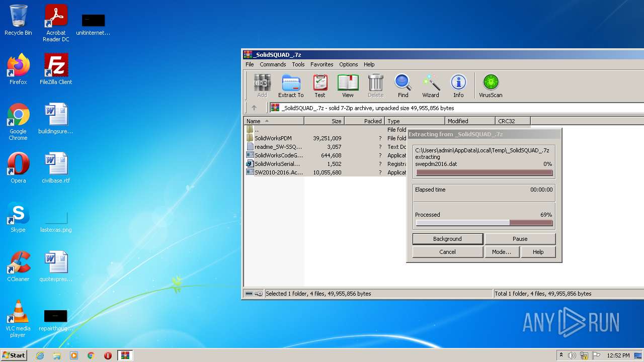Click the Delete toolbar icon
Screen dimensions: 644x362
pyautogui.click(x=375, y=85)
